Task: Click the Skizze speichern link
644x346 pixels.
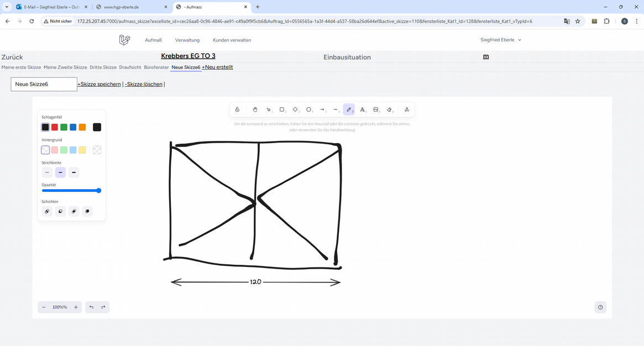Action: click(100, 84)
